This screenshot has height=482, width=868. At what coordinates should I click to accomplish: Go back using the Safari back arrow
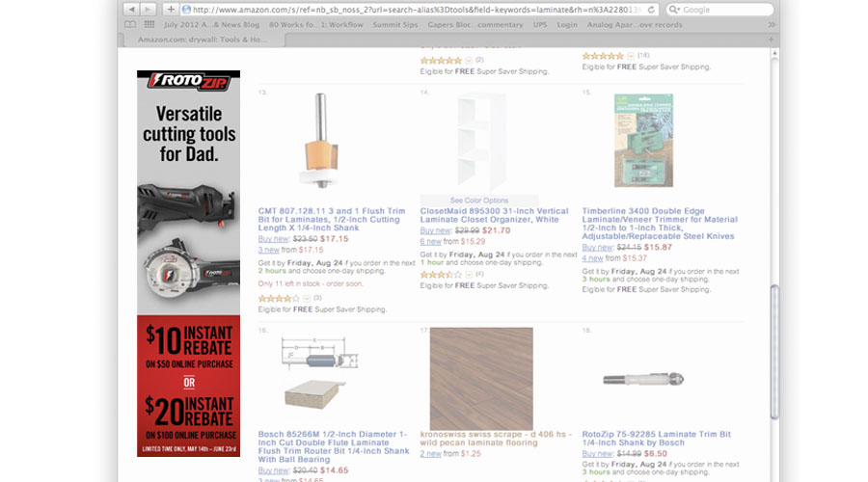[131, 10]
